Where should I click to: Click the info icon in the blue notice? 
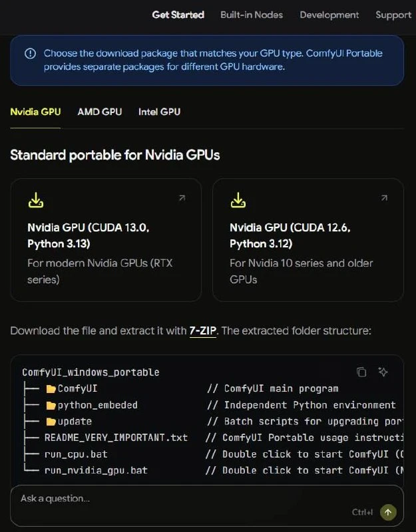[x=30, y=53]
